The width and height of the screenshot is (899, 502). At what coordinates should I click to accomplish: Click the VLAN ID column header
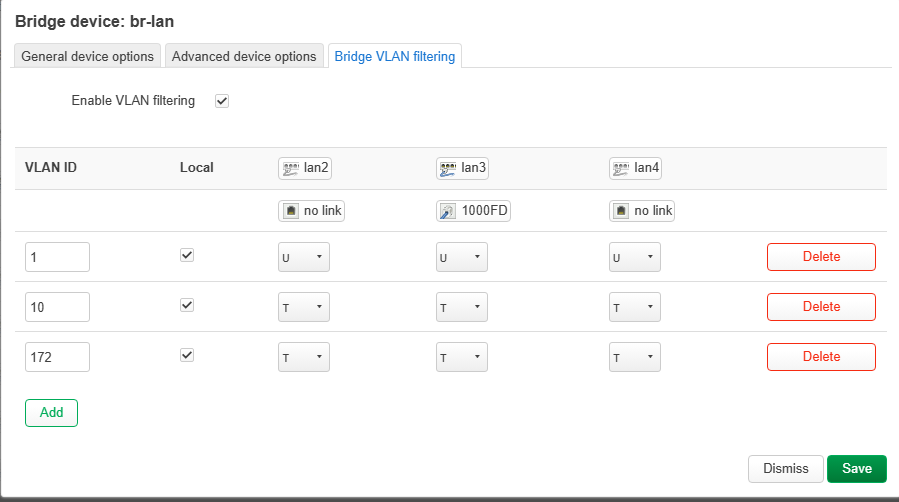pyautogui.click(x=51, y=167)
